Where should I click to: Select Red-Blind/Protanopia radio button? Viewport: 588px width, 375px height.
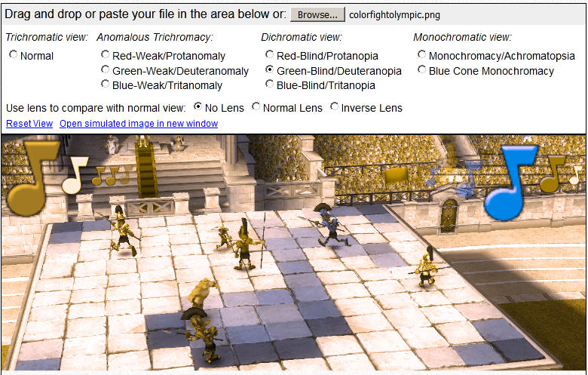269,54
